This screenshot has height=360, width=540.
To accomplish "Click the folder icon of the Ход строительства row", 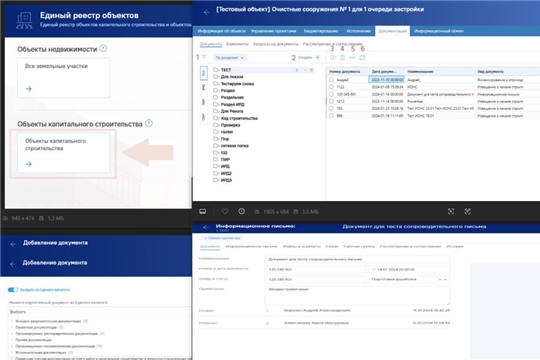I will click(216, 118).
